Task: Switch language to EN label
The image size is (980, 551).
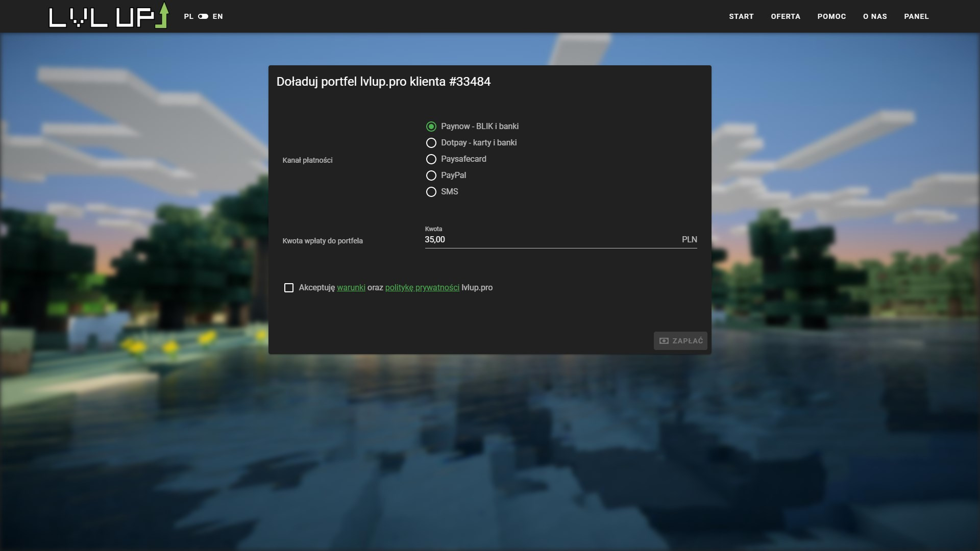Action: (x=218, y=16)
